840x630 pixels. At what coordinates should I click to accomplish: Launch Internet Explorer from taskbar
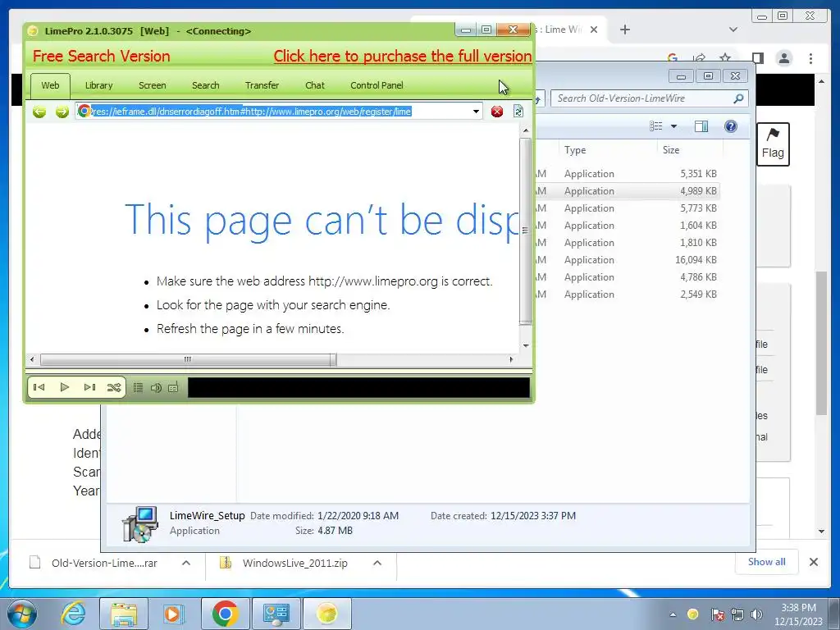click(x=73, y=614)
